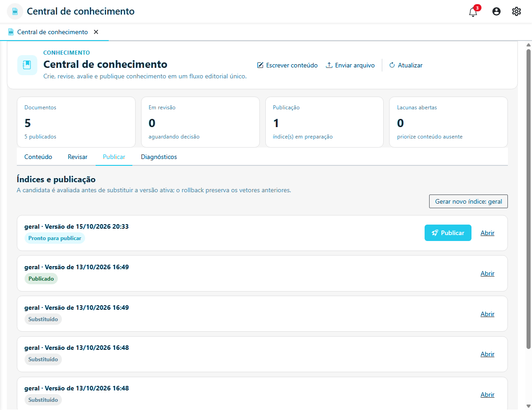Open the notifications bell
Image resolution: width=532 pixels, height=410 pixels.
tap(473, 12)
